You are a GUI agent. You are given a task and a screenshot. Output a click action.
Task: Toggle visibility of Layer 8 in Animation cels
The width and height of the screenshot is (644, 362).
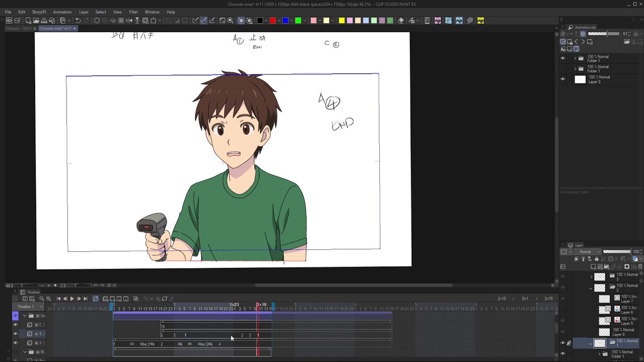point(563,79)
